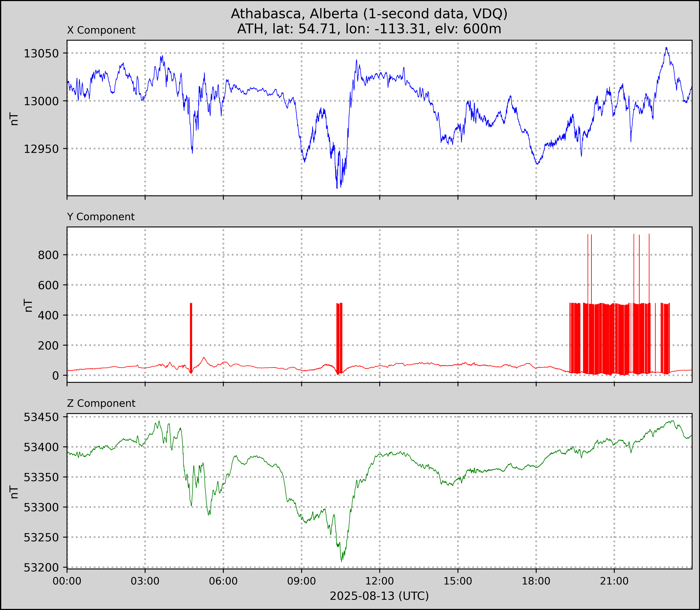Click the 800 tick label on Y plot
Image resolution: width=700 pixels, height=610 pixels.
tap(48, 255)
